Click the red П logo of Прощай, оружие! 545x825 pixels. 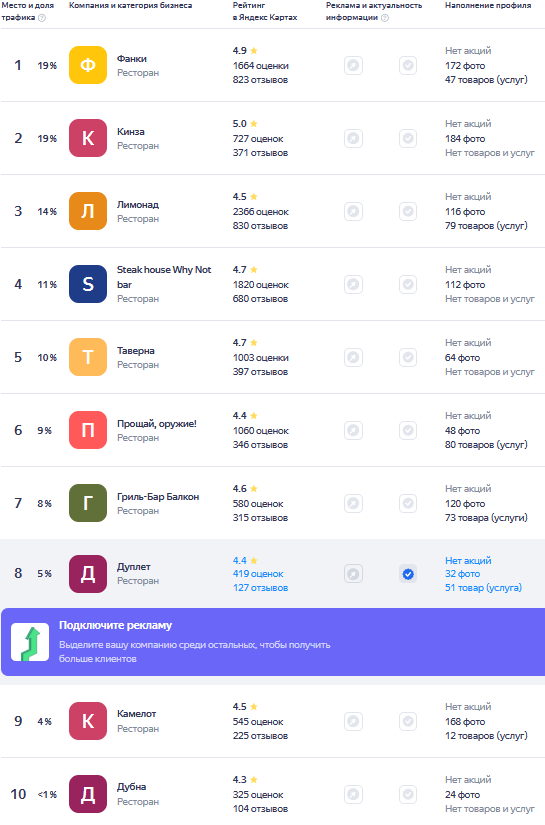[x=88, y=430]
